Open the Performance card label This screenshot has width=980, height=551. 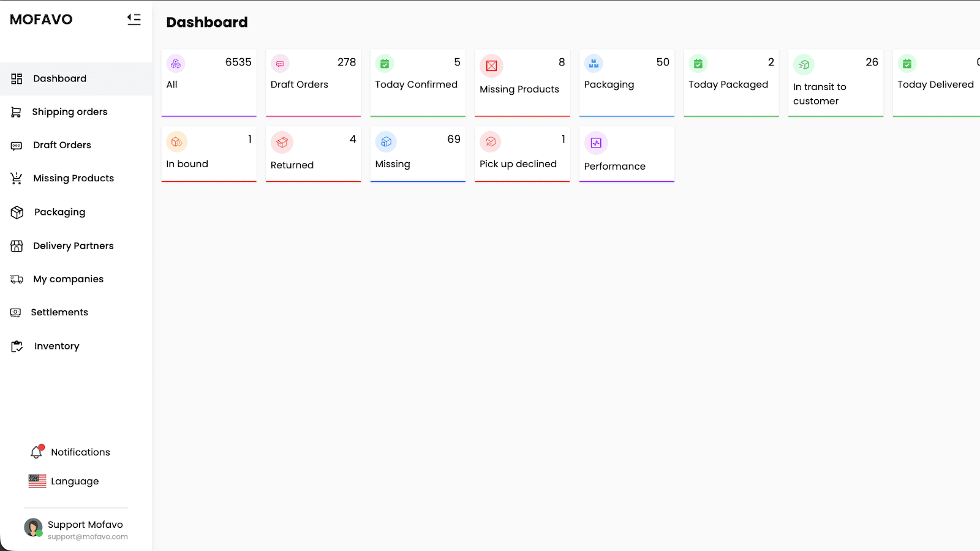tap(615, 167)
